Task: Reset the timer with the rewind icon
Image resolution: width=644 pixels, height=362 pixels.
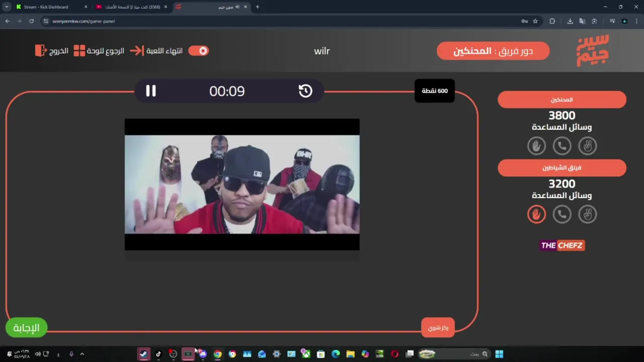Action: [305, 91]
